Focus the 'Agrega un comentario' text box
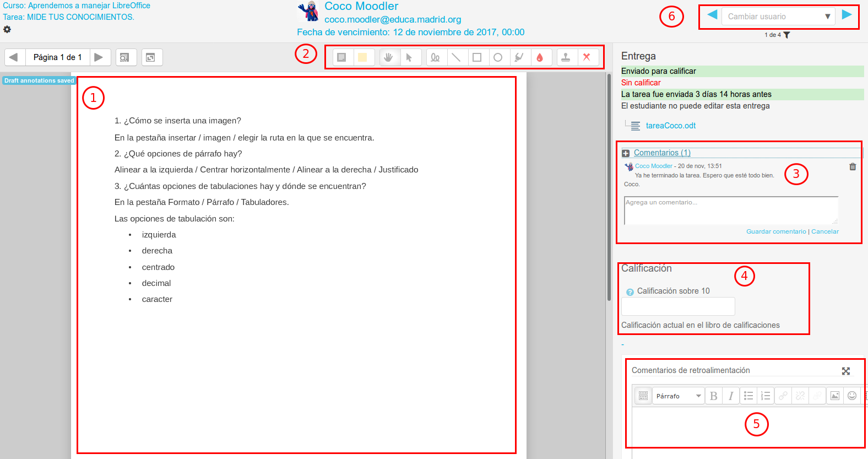 [x=731, y=210]
